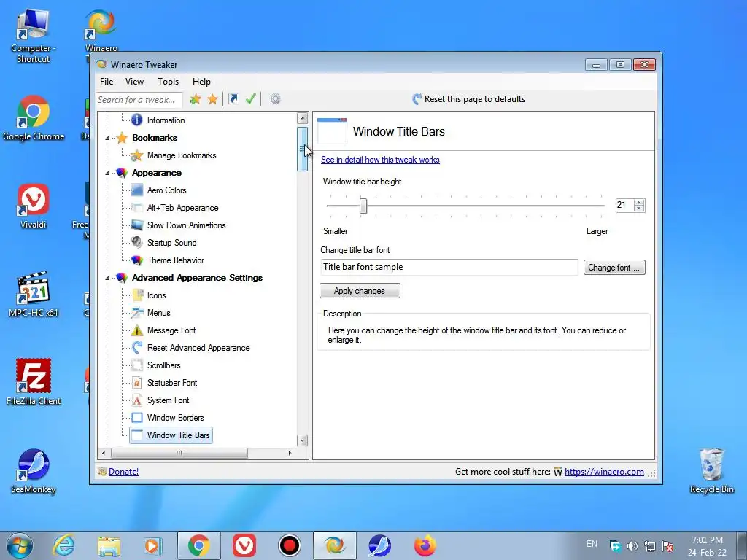Click the bookmarks star toolbar icon
Screen dimensions: 747x560
pyautogui.click(x=212, y=99)
